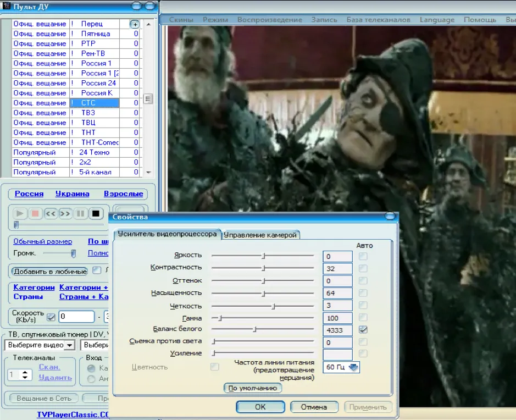Click Вещание в Сеть button

[44, 398]
